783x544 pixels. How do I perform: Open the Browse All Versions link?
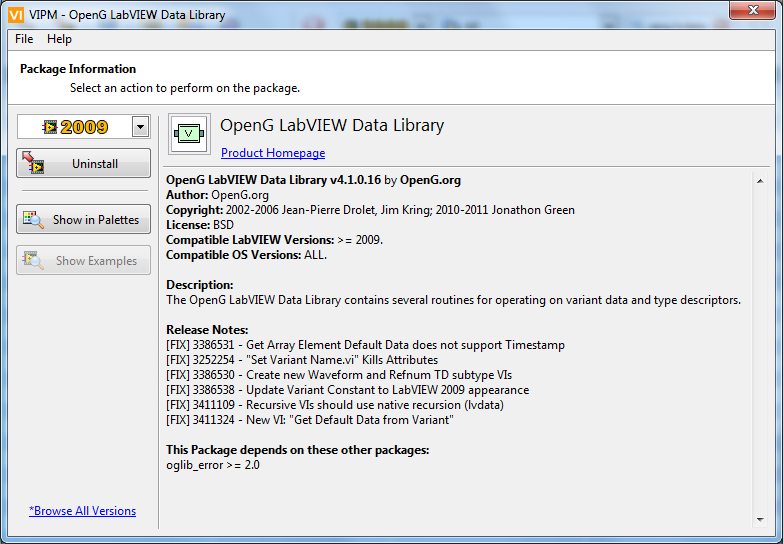[x=82, y=511]
